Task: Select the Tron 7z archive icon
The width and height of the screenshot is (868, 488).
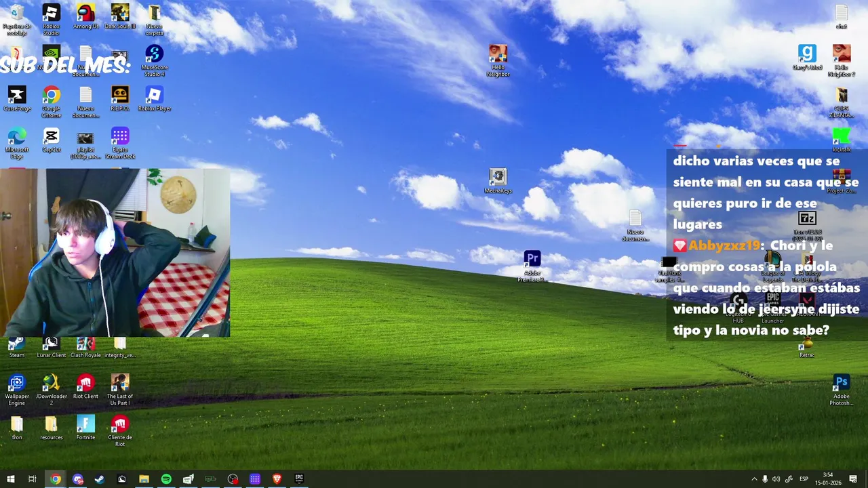Action: click(x=807, y=226)
